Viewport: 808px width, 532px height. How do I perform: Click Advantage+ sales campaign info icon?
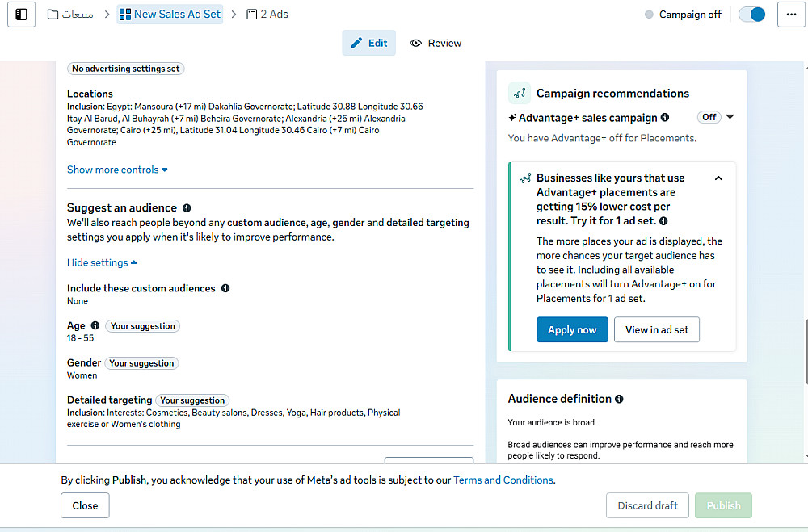665,118
